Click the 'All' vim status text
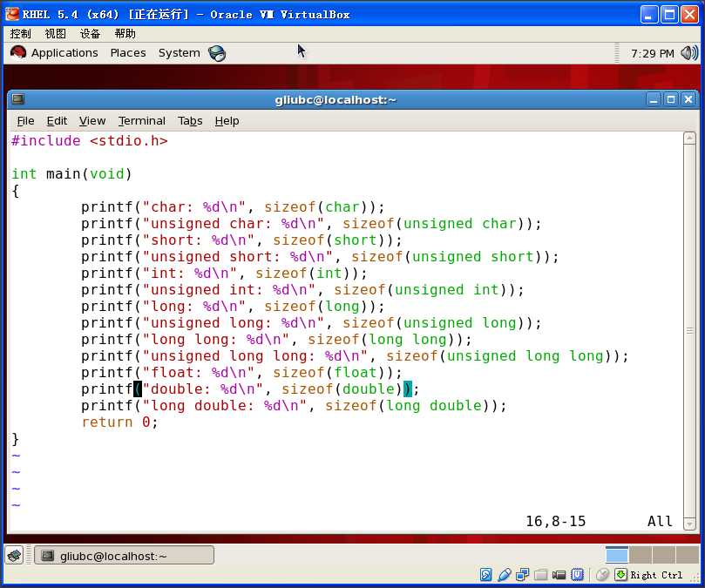The image size is (705, 588). pyautogui.click(x=660, y=521)
